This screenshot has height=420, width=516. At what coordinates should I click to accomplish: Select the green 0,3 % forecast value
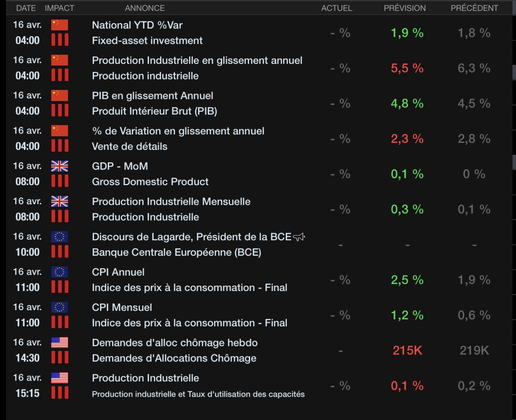[x=407, y=209]
